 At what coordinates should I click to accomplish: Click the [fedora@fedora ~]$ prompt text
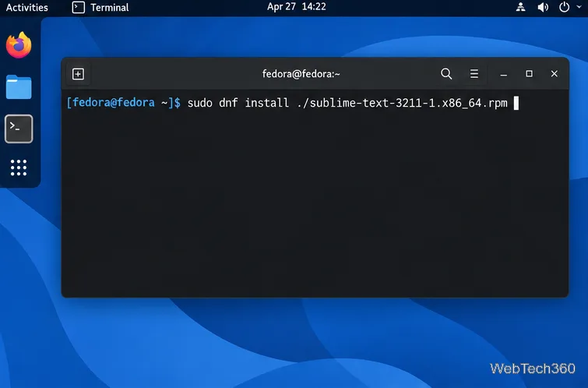tap(123, 102)
